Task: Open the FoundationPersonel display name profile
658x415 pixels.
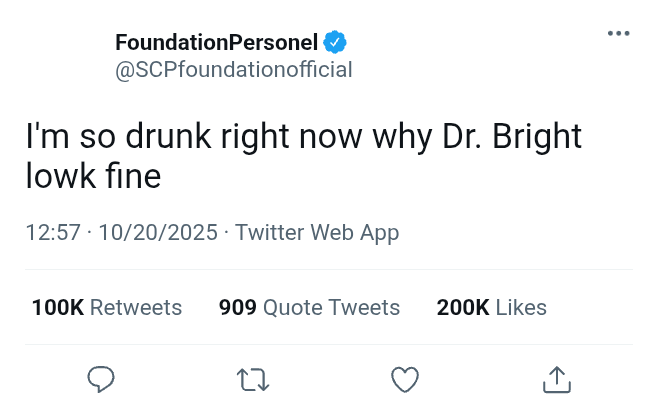Action: pos(216,43)
